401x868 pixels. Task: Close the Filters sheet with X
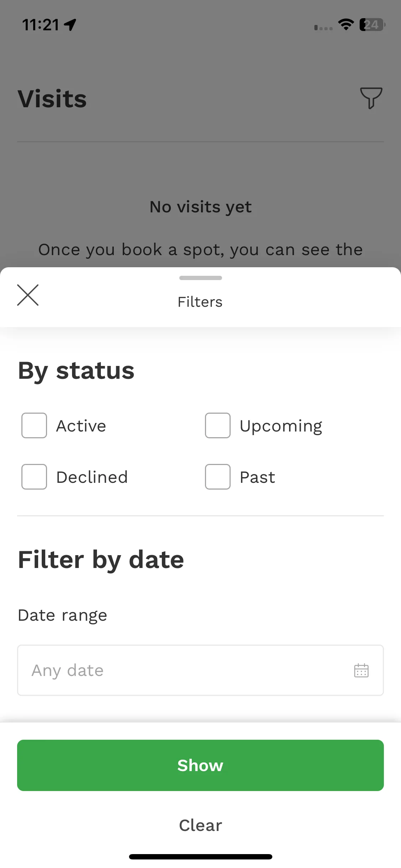[x=28, y=295]
